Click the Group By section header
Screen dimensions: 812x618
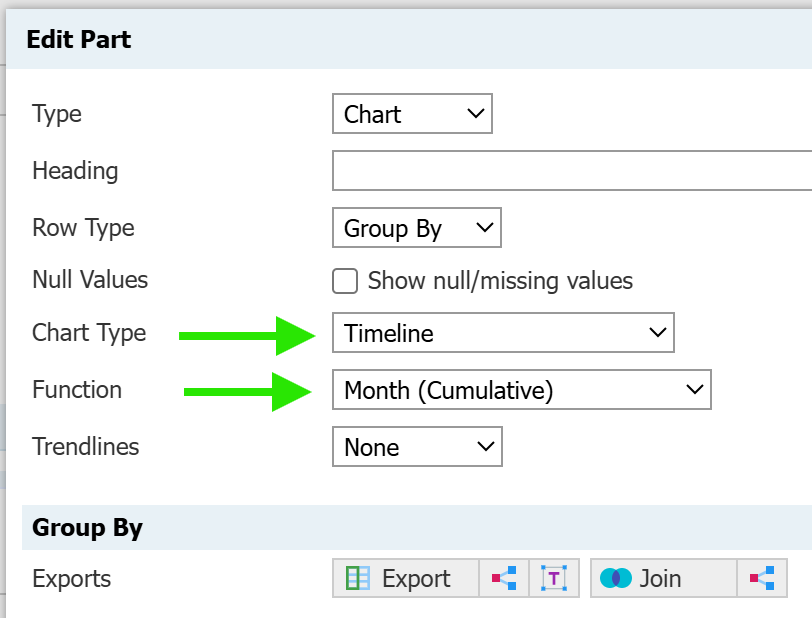[87, 527]
